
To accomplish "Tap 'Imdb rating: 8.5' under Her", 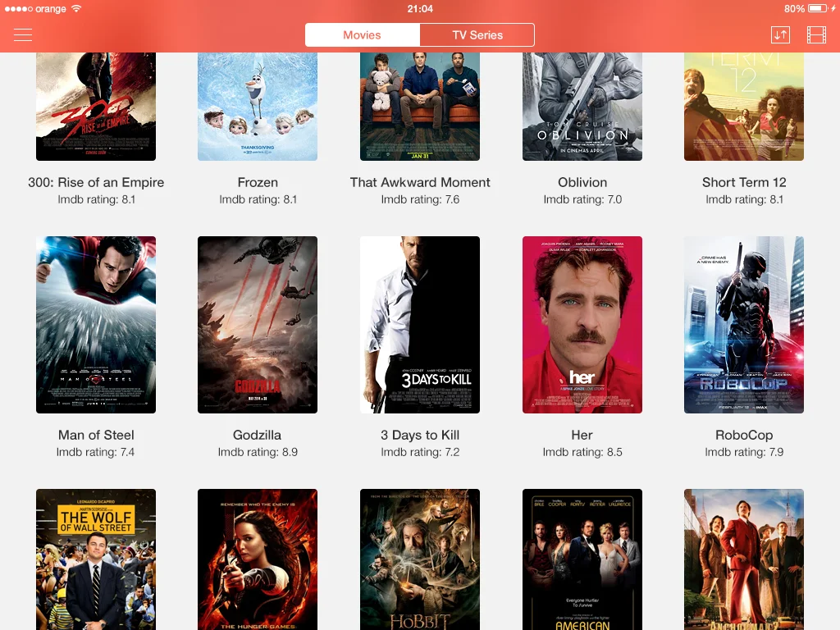I will click(x=582, y=452).
